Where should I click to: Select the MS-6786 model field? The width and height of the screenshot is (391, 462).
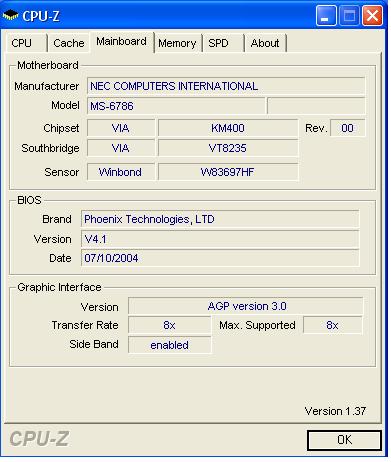(176, 106)
